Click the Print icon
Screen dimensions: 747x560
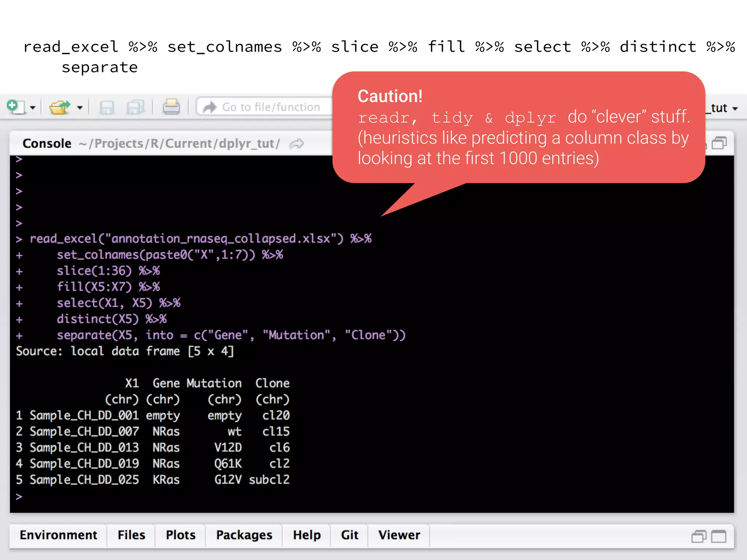(171, 107)
